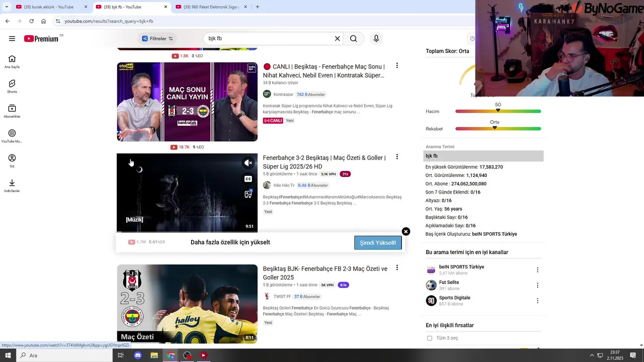Switch to bjk fb YouTube tab

pyautogui.click(x=131, y=7)
